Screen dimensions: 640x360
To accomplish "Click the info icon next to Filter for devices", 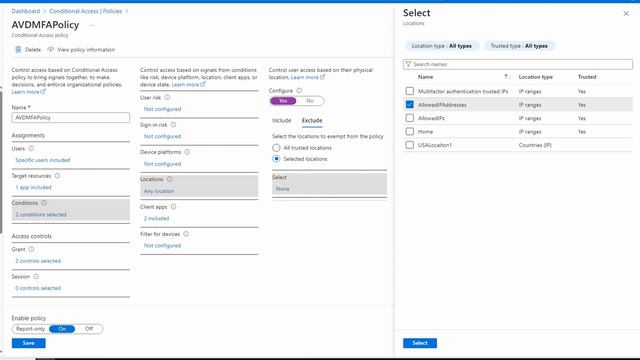I will coord(186,234).
